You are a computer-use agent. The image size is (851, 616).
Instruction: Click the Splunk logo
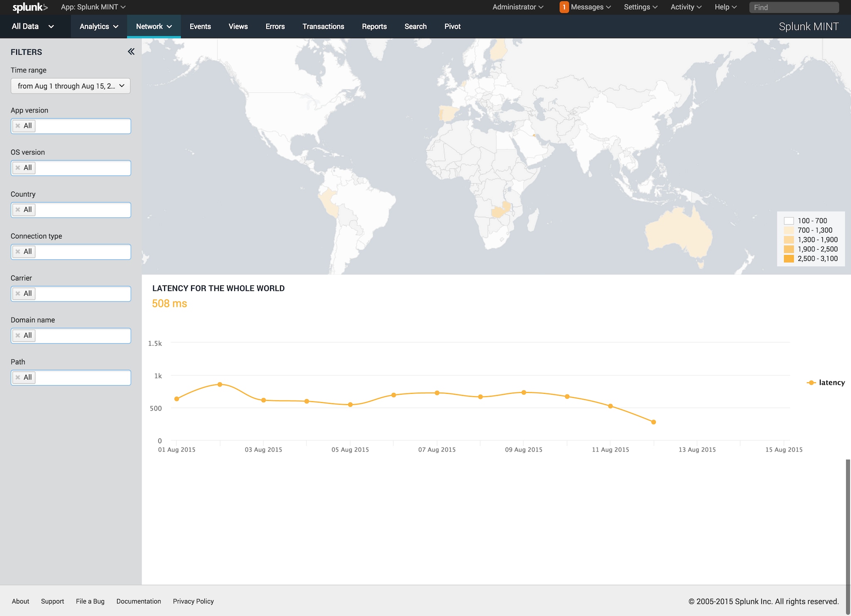coord(30,7)
